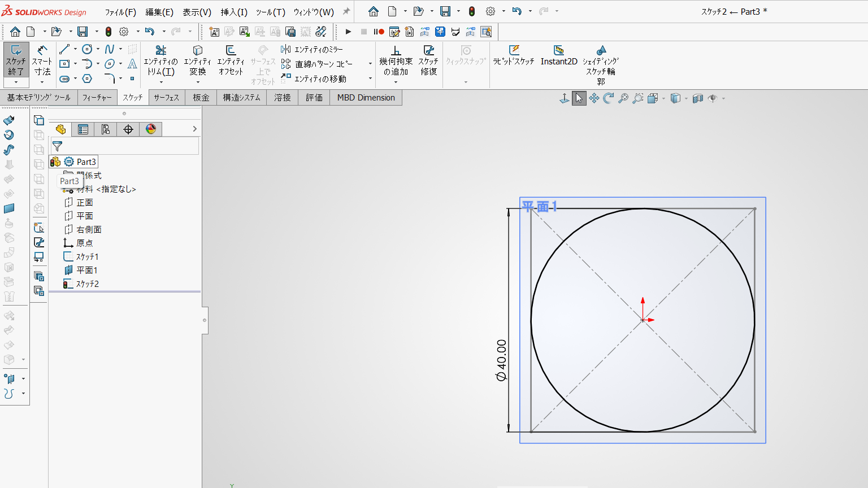This screenshot has width=868, height=488.
Task: Expand the feature manager panel tabs chevron
Action: click(x=194, y=129)
